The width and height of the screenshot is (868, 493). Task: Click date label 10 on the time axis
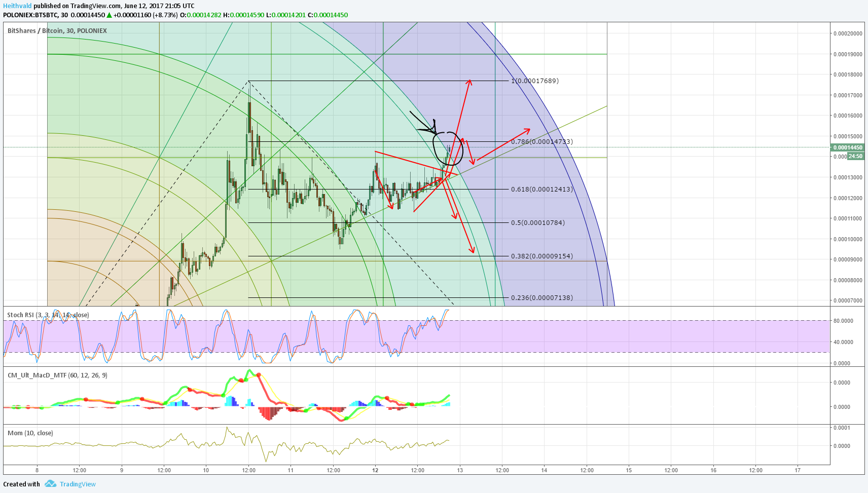(206, 470)
